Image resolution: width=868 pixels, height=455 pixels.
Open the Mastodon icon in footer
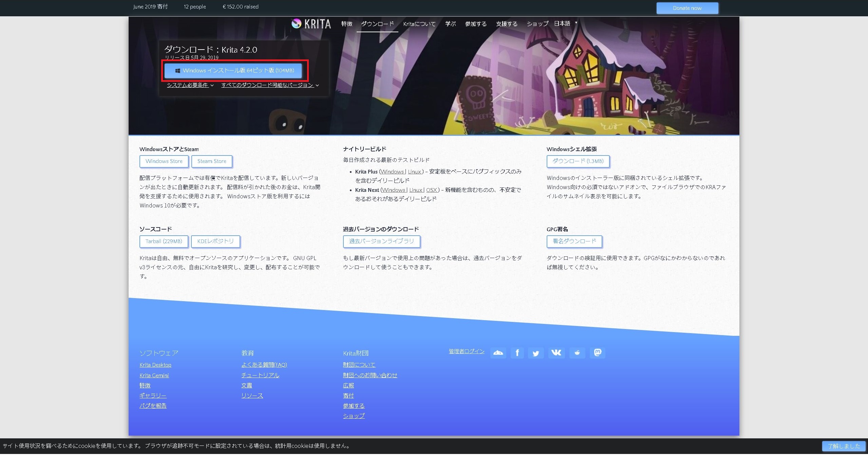point(598,353)
